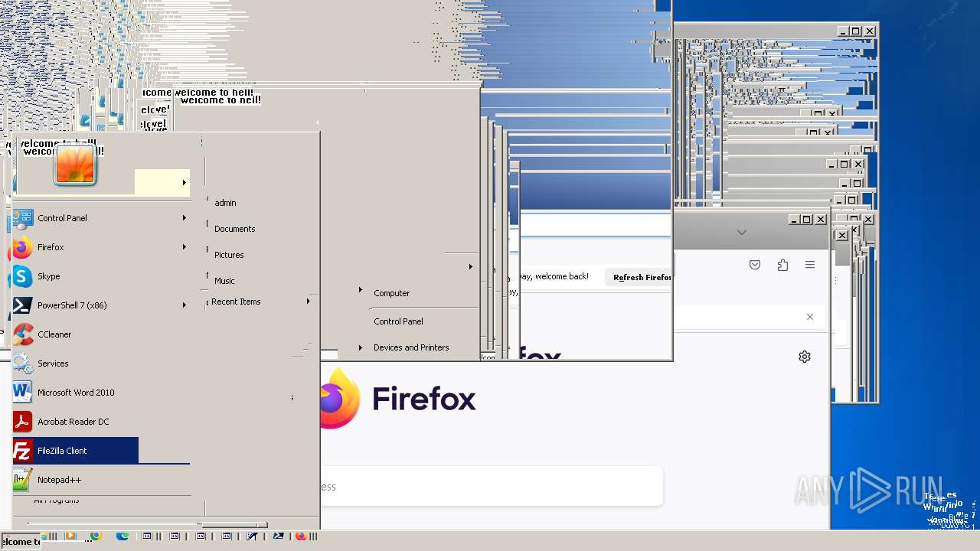The image size is (980, 551).
Task: Open Computer in the duplicated Start menu
Action: pyautogui.click(x=391, y=293)
